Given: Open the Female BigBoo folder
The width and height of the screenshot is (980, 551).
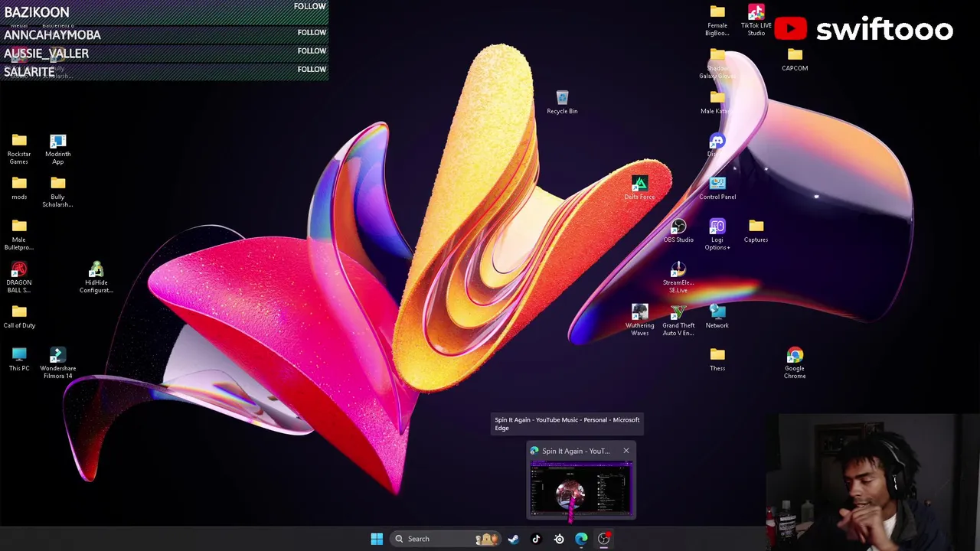Looking at the screenshot, I should [x=717, y=21].
